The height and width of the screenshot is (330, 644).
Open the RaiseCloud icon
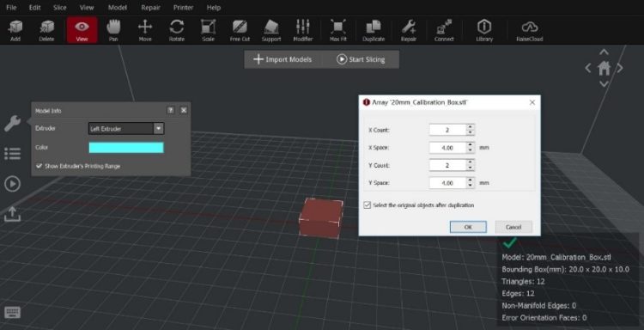(530, 30)
